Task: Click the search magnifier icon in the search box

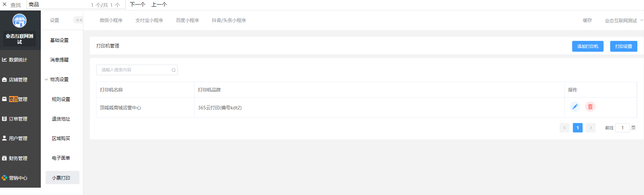Action: coord(174,70)
